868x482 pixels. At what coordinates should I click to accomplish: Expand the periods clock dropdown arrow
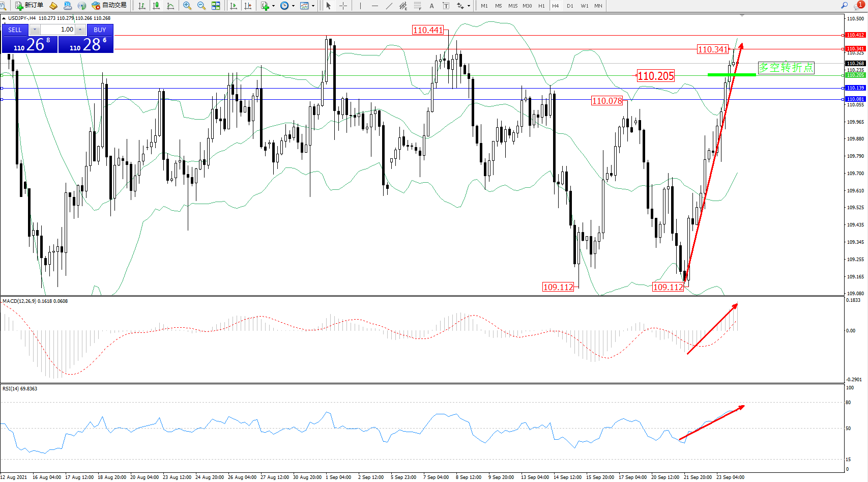pos(293,6)
